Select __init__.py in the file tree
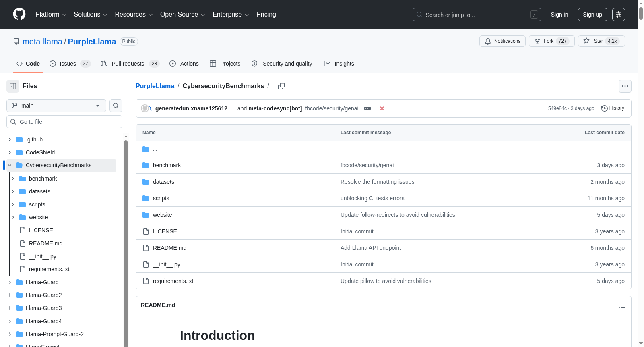The image size is (644, 347). [42, 256]
